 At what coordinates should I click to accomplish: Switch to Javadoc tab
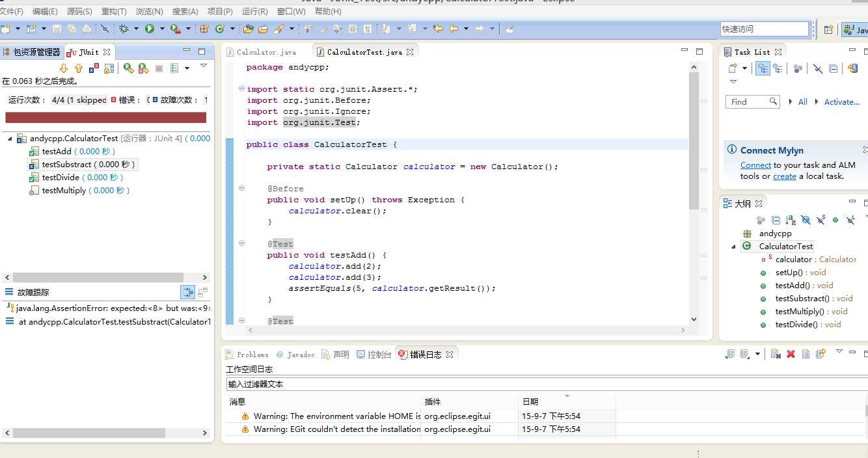(295, 355)
